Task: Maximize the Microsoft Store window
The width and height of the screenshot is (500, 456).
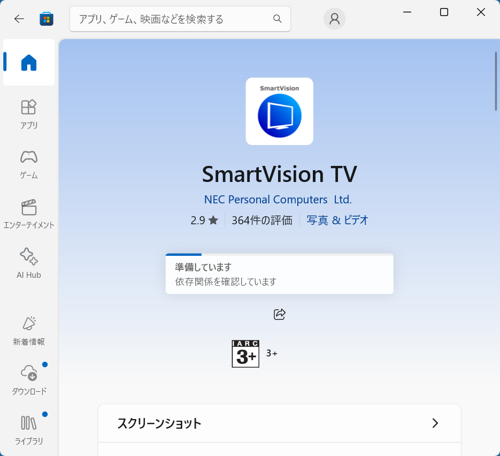Action: 444,12
